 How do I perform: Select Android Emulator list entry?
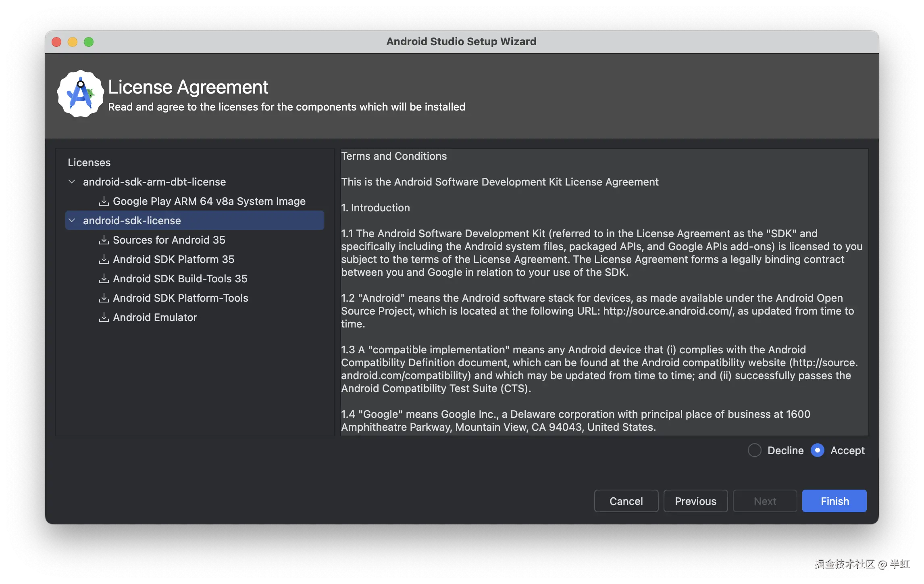coord(155,317)
